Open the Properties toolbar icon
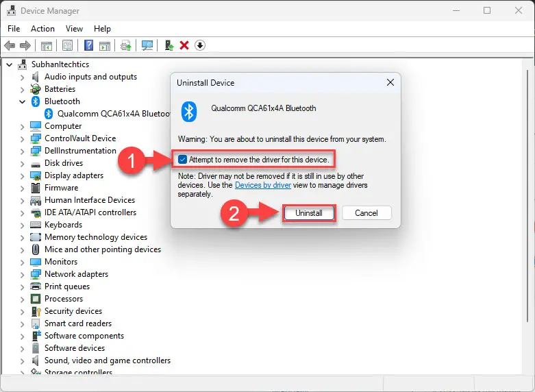 pos(68,45)
